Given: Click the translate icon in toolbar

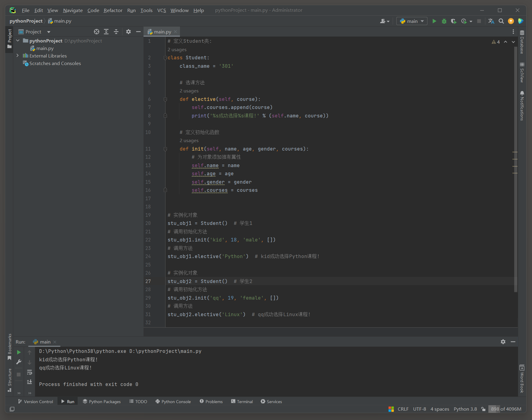Looking at the screenshot, I should click(491, 21).
